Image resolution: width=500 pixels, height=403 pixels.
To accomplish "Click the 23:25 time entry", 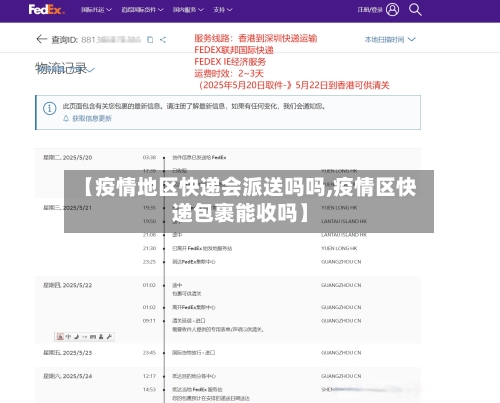I will 149,262.
